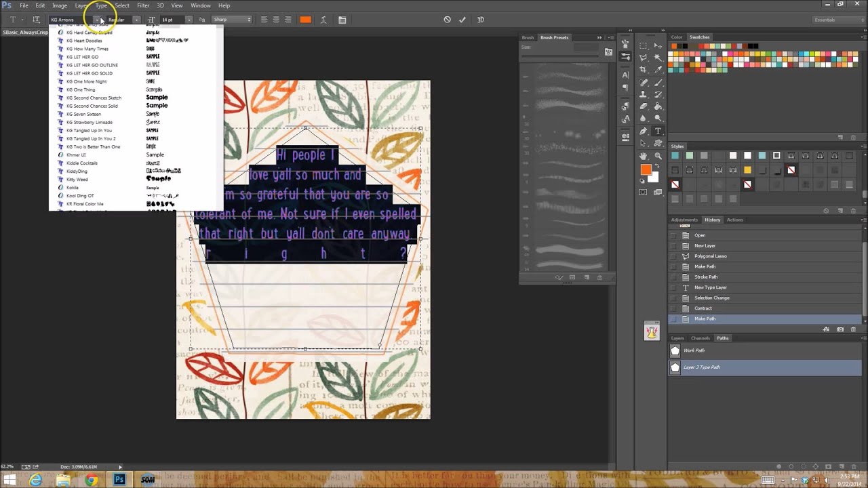Image resolution: width=868 pixels, height=488 pixels.
Task: Center-align the text
Action: [276, 20]
